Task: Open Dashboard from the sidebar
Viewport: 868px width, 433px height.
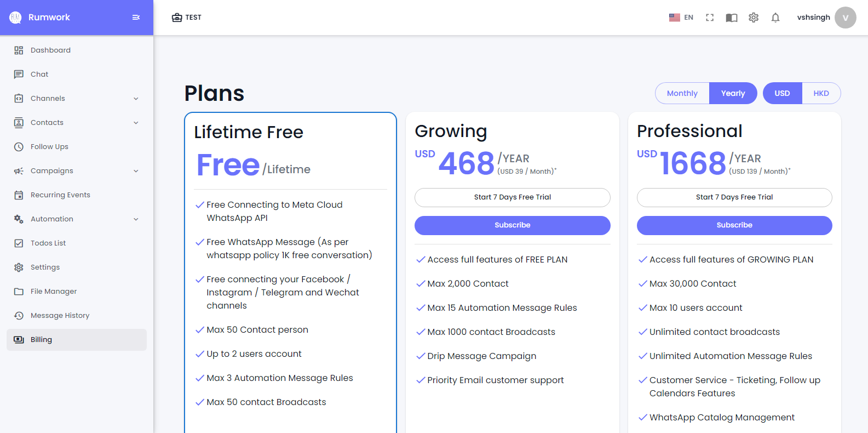Action: [x=50, y=50]
